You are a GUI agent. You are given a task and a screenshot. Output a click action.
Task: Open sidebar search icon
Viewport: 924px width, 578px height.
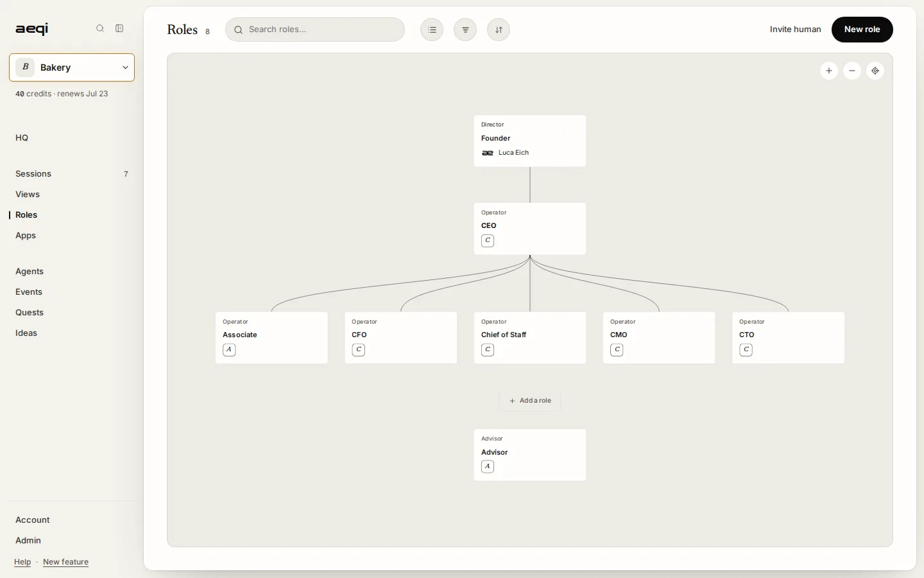pyautogui.click(x=100, y=28)
